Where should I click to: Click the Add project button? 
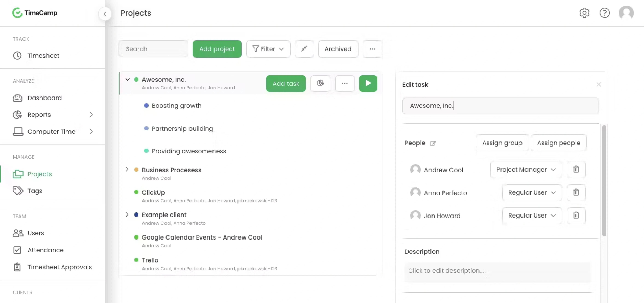[x=217, y=49]
